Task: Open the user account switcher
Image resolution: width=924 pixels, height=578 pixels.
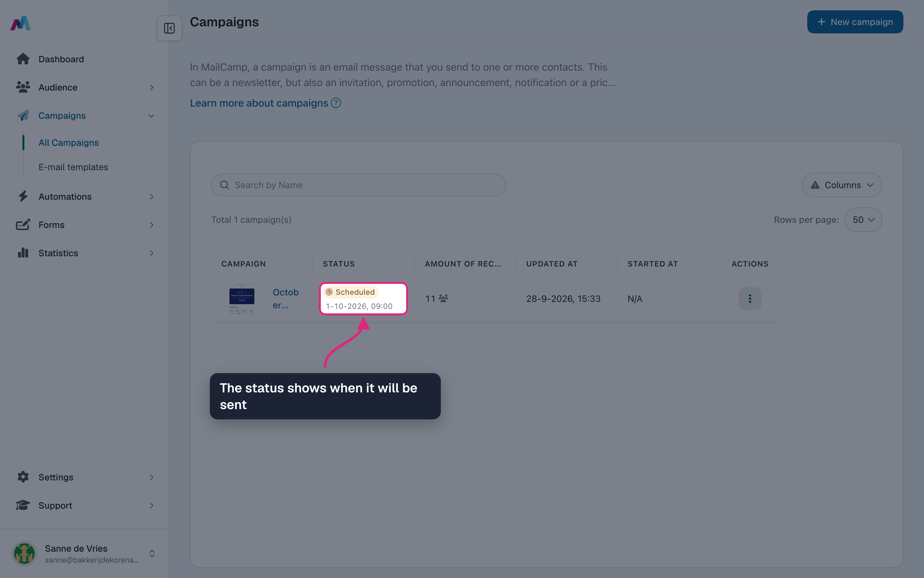Action: tap(152, 554)
